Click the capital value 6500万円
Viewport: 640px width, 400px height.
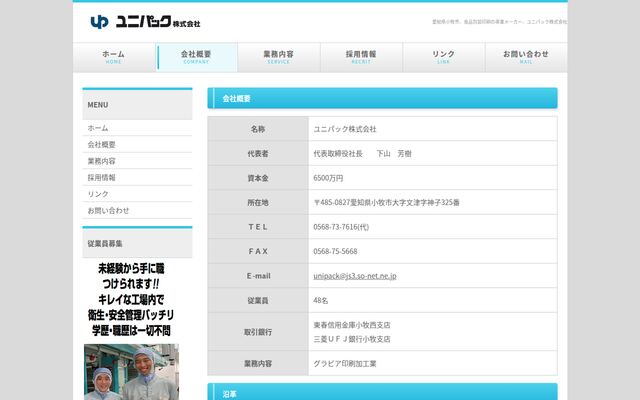point(328,178)
